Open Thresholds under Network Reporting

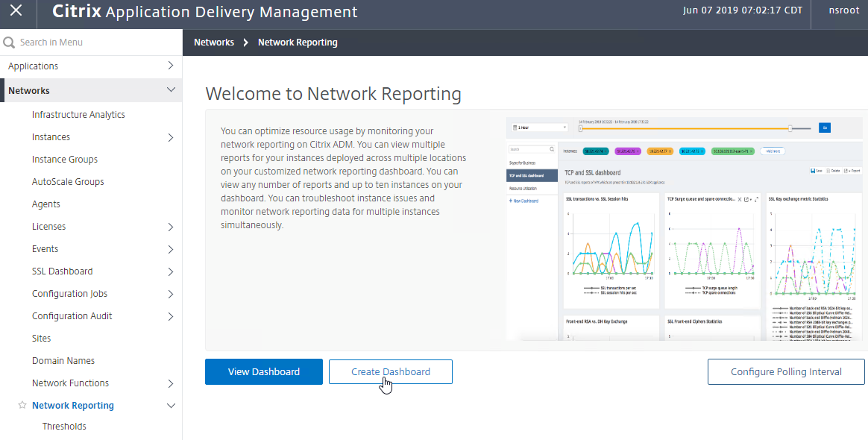point(64,426)
